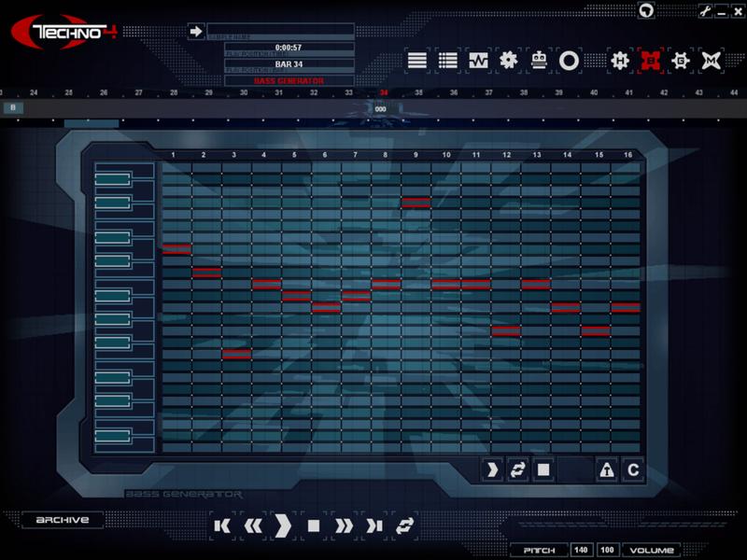Toggle the red note in step 4
This screenshot has height=560, width=747.
click(x=267, y=285)
